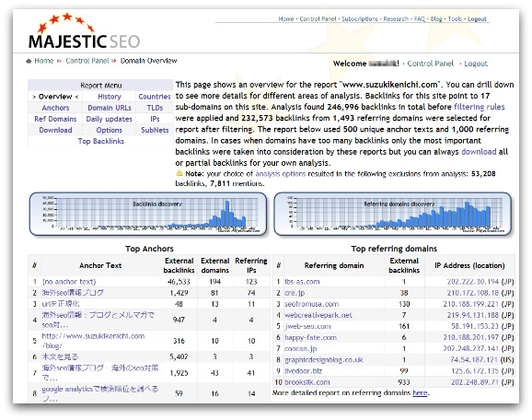Open the 本文を見る anchor link
The height and width of the screenshot is (420, 532).
tap(60, 356)
